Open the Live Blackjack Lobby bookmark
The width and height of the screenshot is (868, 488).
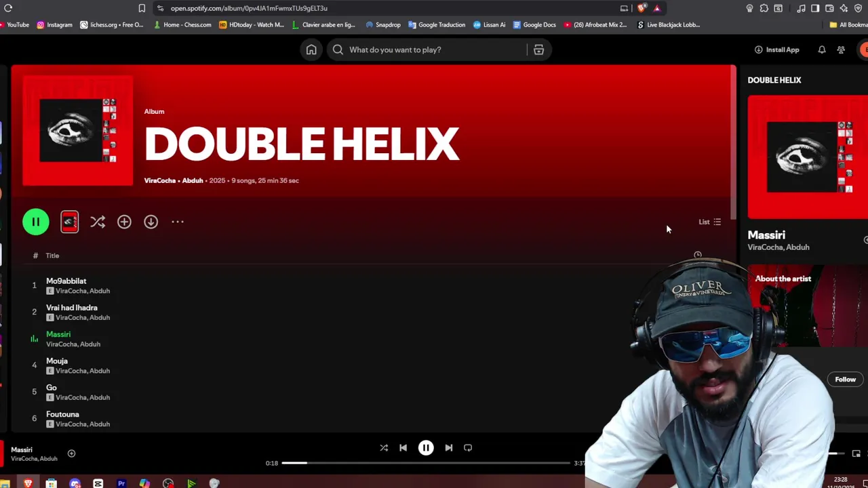click(669, 24)
